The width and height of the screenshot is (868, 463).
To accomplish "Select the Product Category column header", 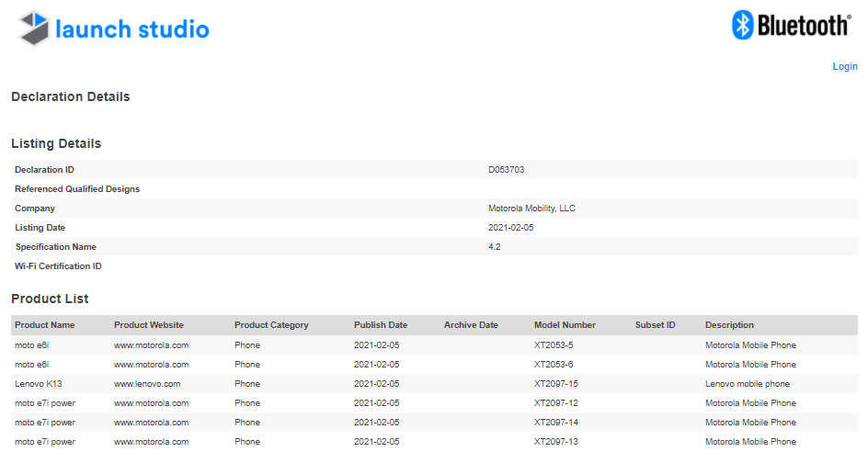I will [x=271, y=325].
